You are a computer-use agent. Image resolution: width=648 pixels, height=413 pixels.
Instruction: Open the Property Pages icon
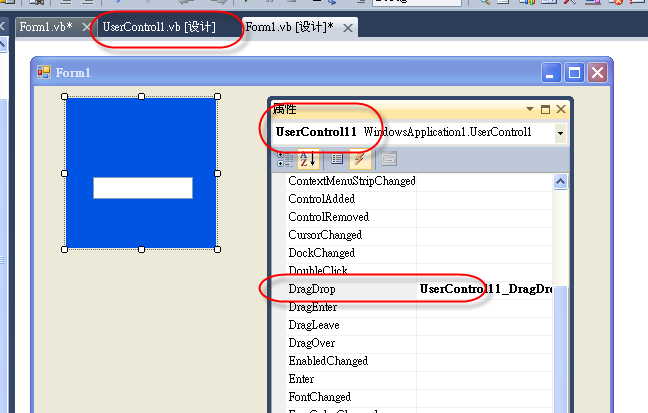point(389,159)
